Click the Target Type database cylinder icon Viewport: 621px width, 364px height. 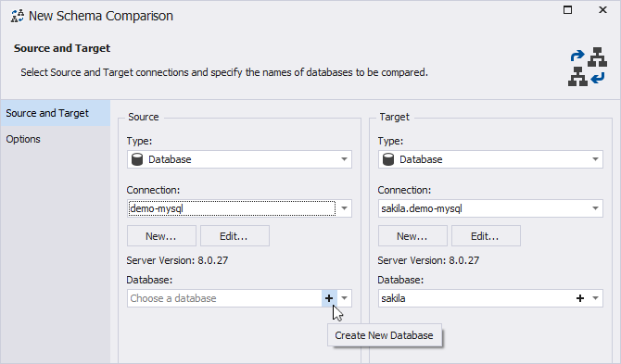click(388, 159)
